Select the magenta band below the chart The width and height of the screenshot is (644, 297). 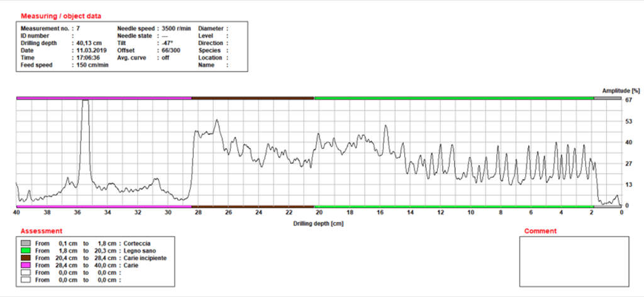pos(104,207)
